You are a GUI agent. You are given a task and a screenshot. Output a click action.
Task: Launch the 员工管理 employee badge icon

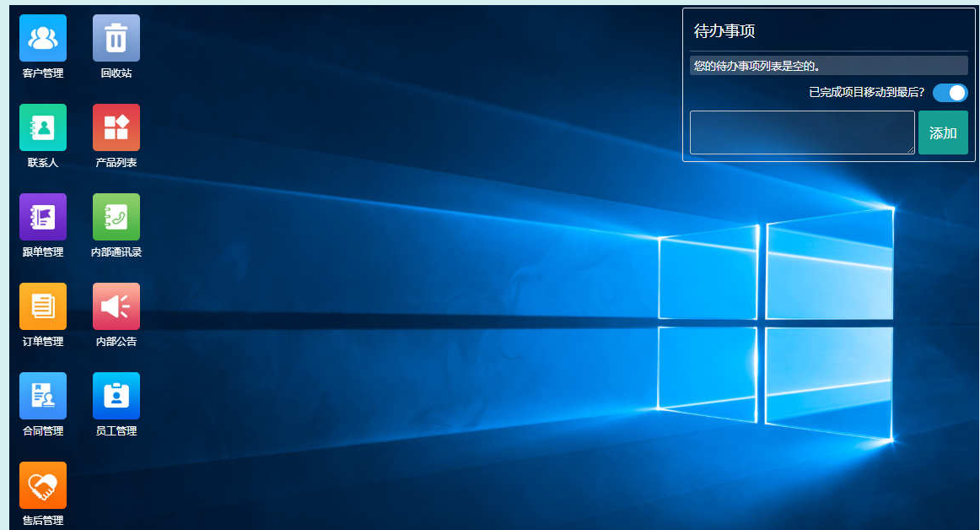[x=116, y=396]
